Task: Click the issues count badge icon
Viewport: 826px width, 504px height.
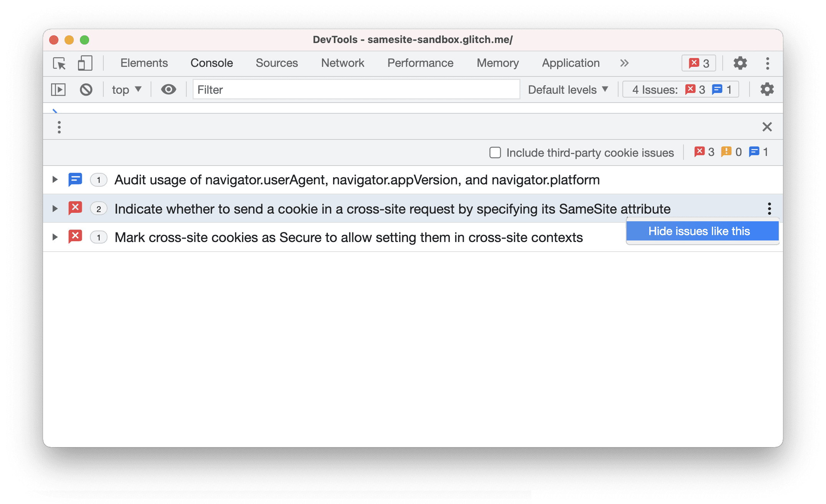Action: [700, 63]
